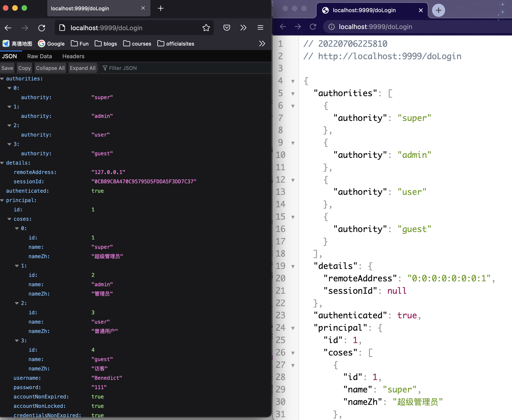The width and height of the screenshot is (512, 420).
Task: Click the accountNonLocked row in JSON tree
Action: pos(135,406)
